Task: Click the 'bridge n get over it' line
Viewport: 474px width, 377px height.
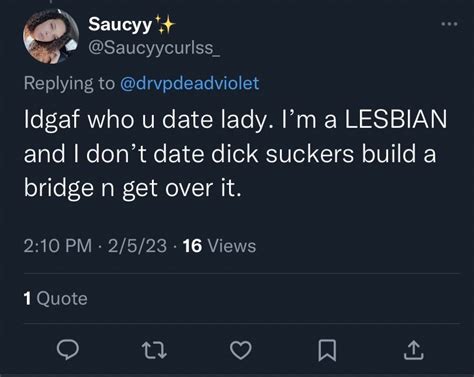Action: 132,188
